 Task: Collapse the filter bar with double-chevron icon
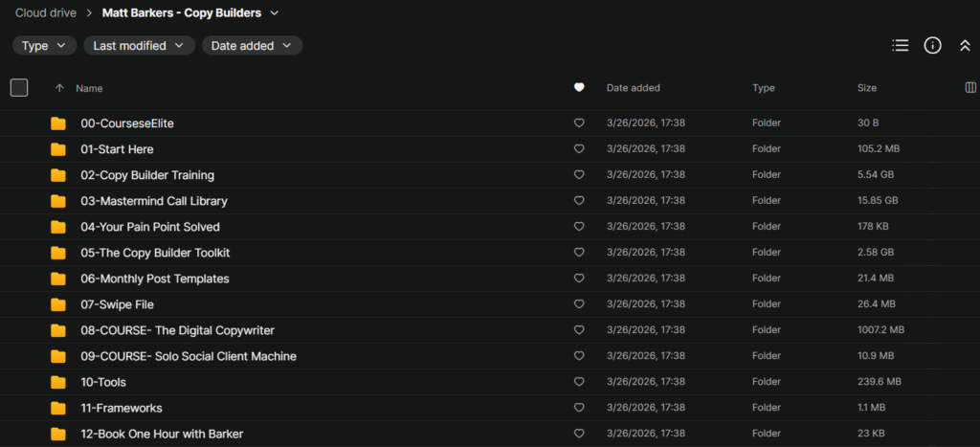(965, 46)
